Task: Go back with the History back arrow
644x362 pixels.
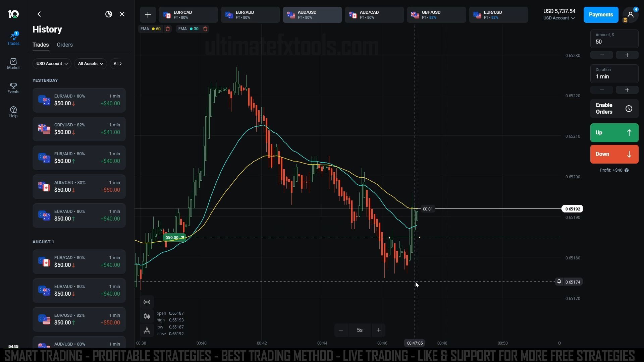Action: (39, 14)
